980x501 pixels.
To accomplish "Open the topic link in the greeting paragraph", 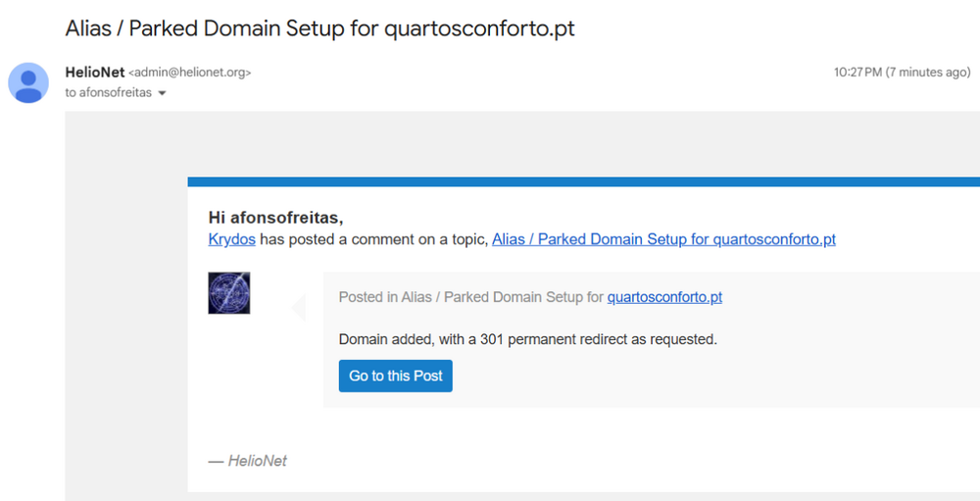I will click(x=663, y=239).
